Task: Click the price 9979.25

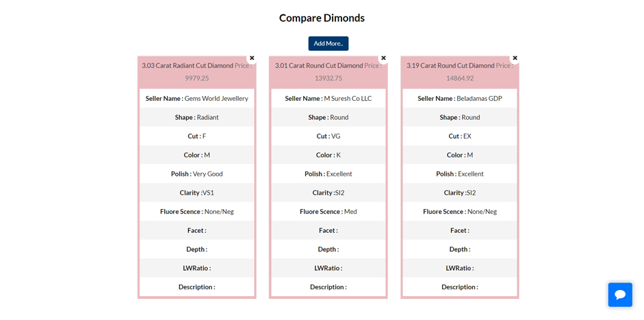Action: pos(197,78)
